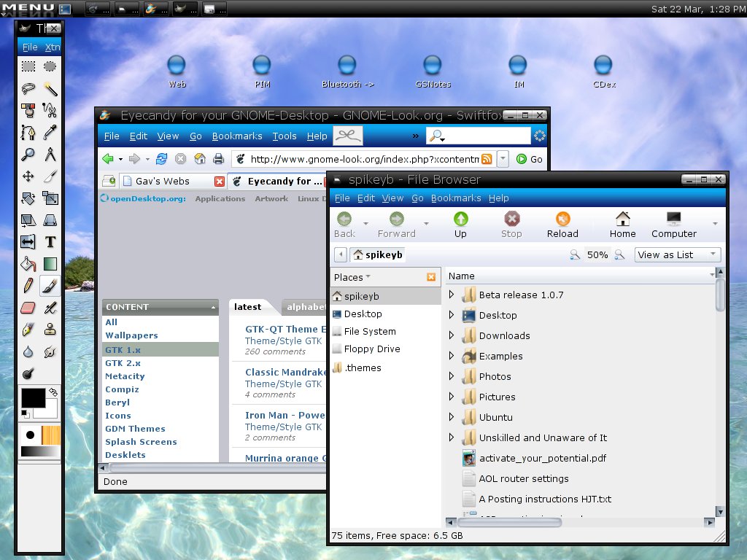The width and height of the screenshot is (747, 560).
Task: Pick the Blur/Sharpen droplet tool
Action: click(x=28, y=351)
